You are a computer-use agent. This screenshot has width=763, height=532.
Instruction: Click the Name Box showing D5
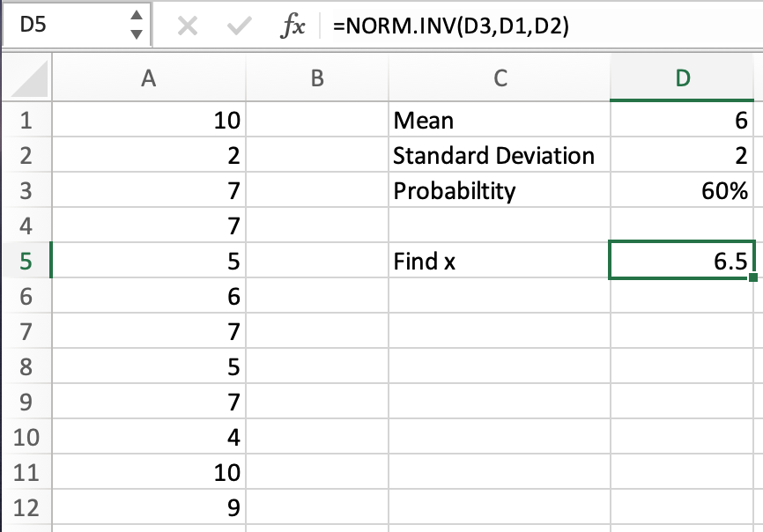[62, 26]
